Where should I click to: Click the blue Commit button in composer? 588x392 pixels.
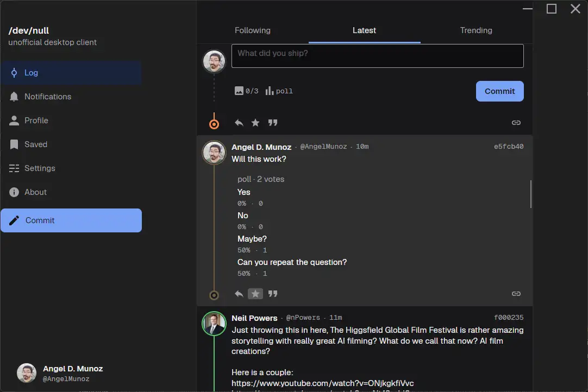pos(499,91)
